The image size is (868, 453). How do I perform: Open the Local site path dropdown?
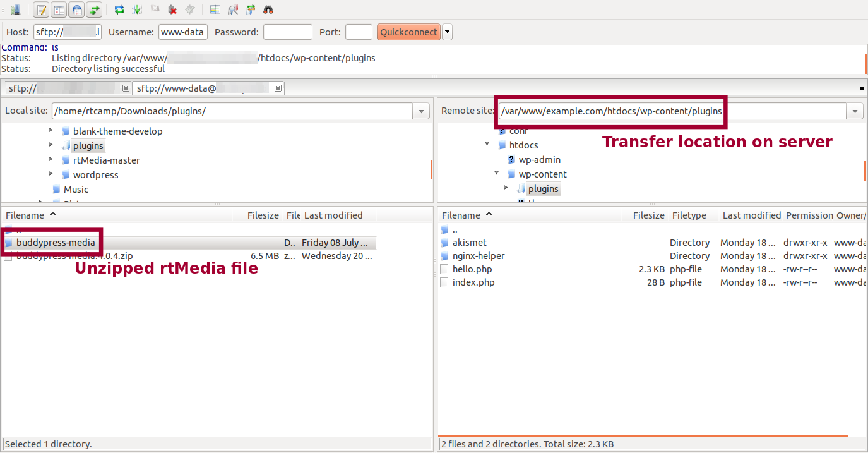click(x=421, y=112)
